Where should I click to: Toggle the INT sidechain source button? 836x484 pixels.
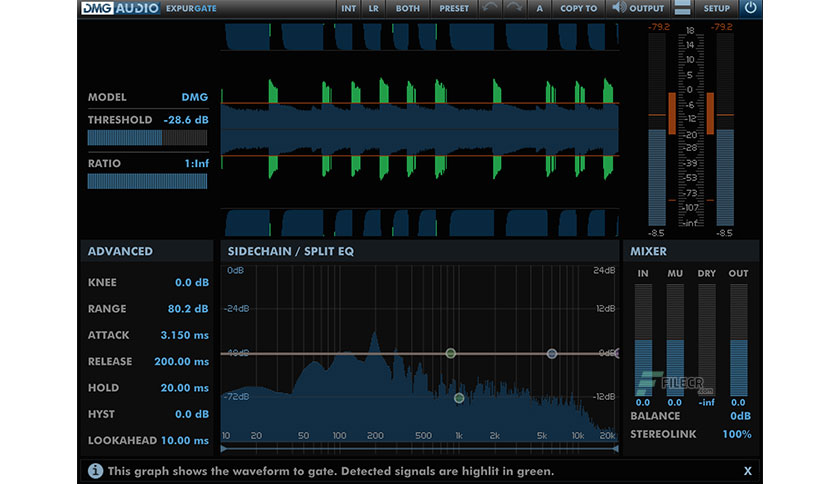pyautogui.click(x=348, y=8)
